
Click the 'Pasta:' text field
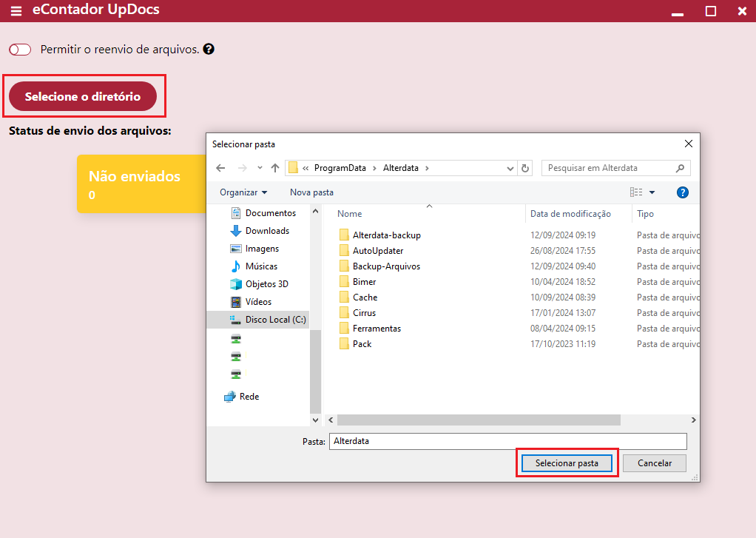pyautogui.click(x=508, y=441)
